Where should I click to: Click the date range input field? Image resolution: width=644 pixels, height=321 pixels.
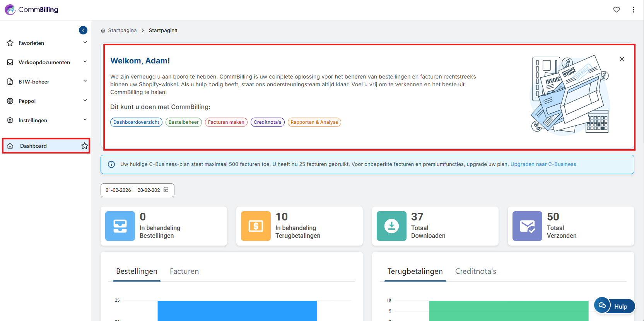pyautogui.click(x=133, y=190)
